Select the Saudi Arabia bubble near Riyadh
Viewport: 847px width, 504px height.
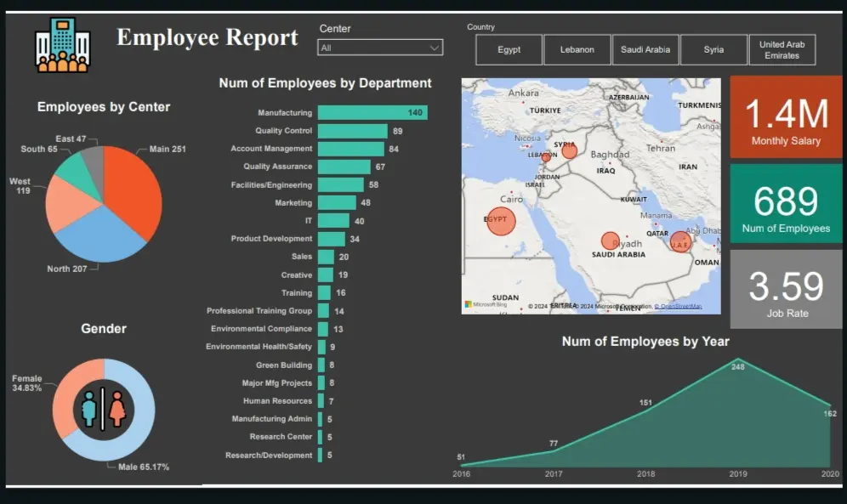[x=611, y=241]
